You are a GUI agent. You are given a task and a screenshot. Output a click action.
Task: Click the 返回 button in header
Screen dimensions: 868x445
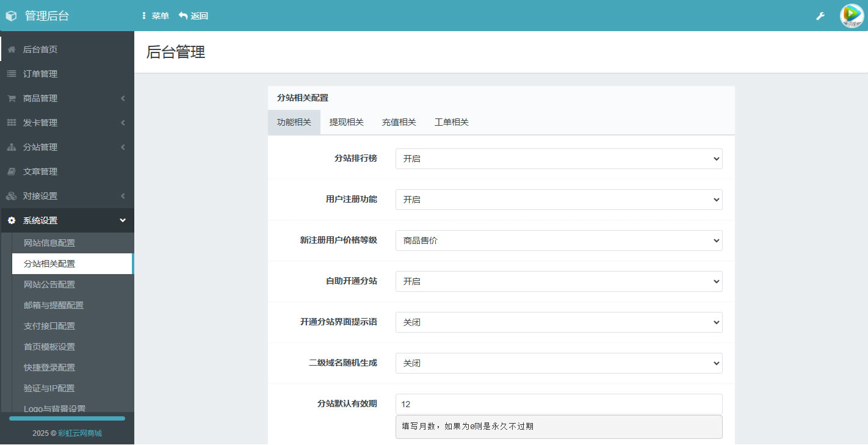coord(193,16)
